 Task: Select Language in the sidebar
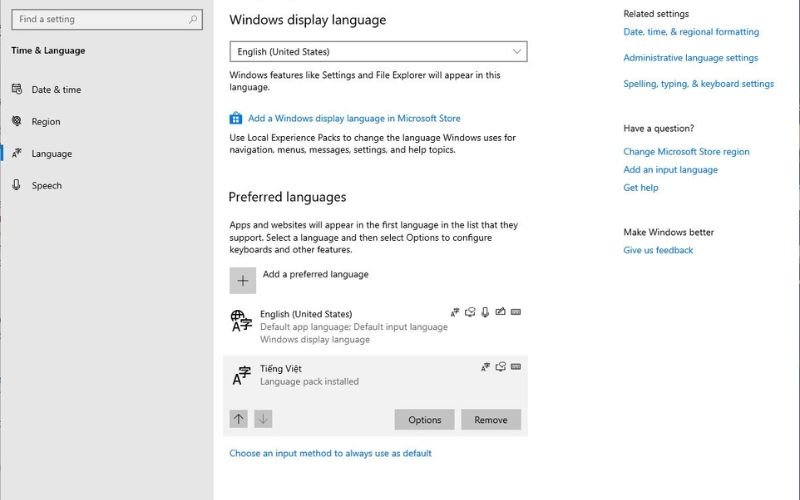tap(52, 154)
